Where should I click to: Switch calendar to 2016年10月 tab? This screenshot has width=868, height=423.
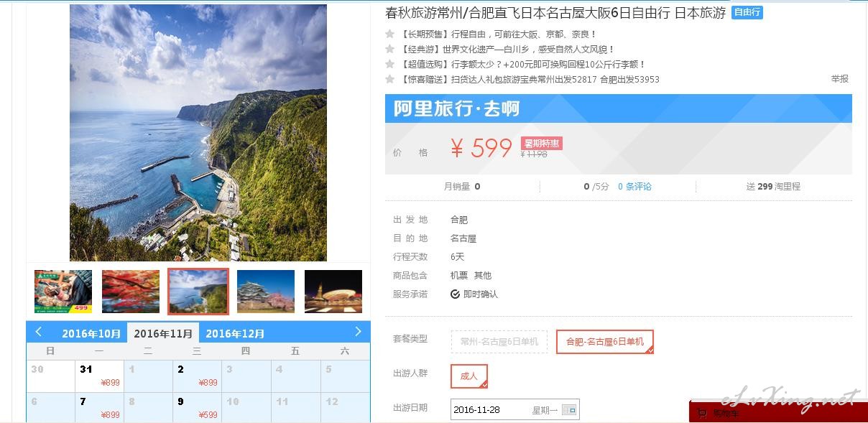click(91, 333)
